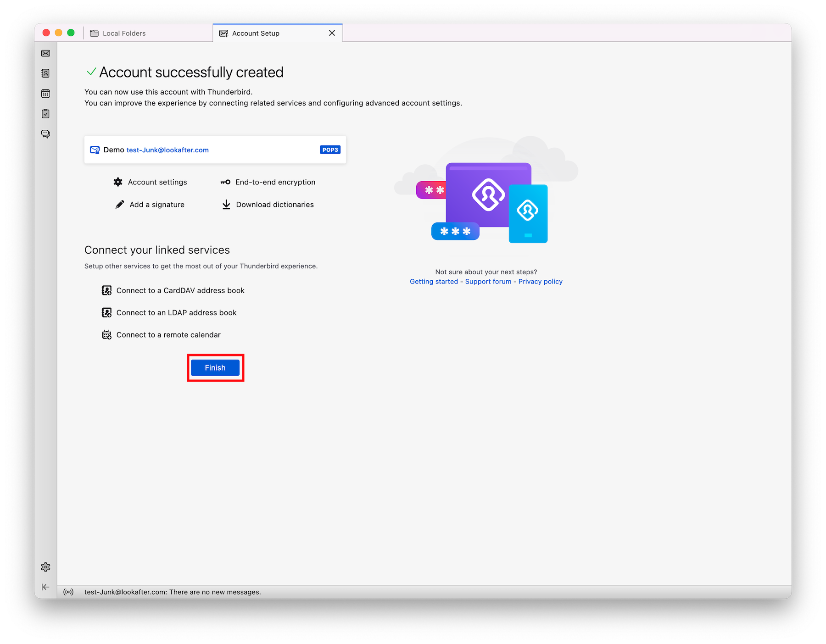Image resolution: width=826 pixels, height=644 pixels.
Task: Open the Address Book sidebar icon
Action: pyautogui.click(x=45, y=73)
